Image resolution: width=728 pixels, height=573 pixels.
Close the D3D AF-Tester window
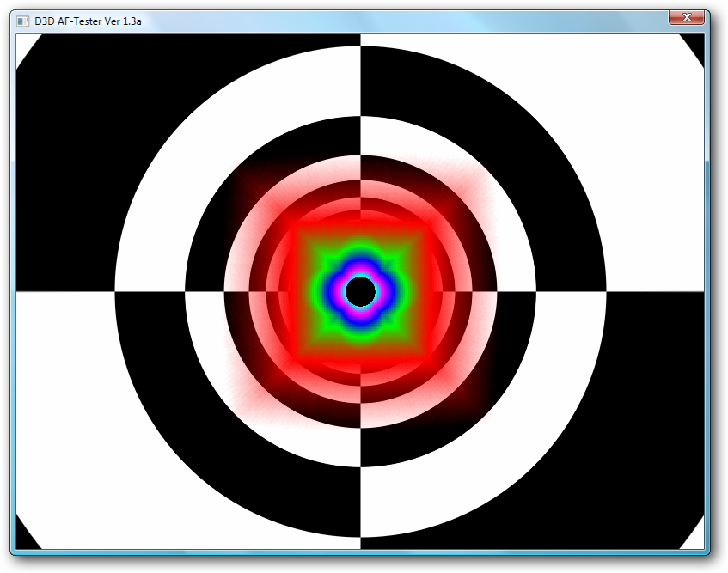(x=687, y=18)
